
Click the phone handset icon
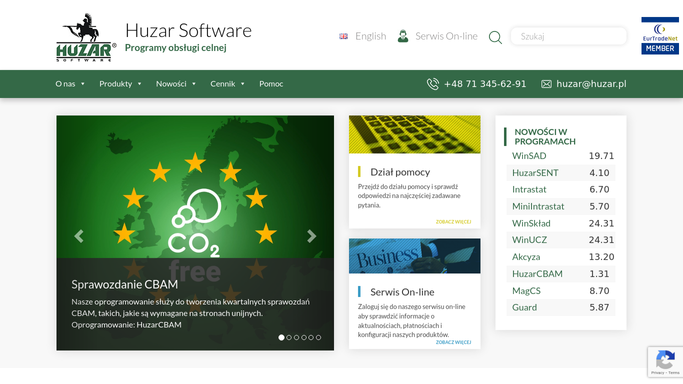(x=433, y=84)
